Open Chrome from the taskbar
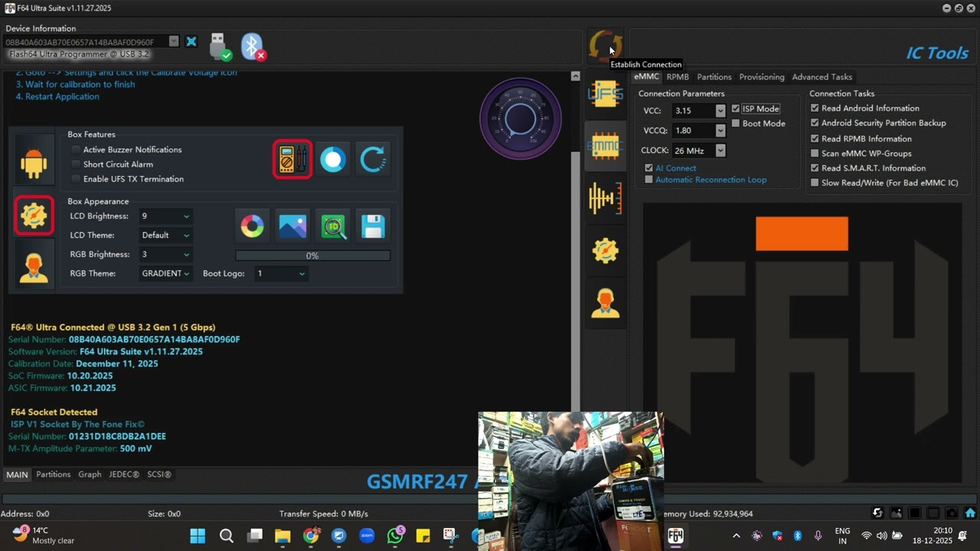980x551 pixels. click(311, 536)
